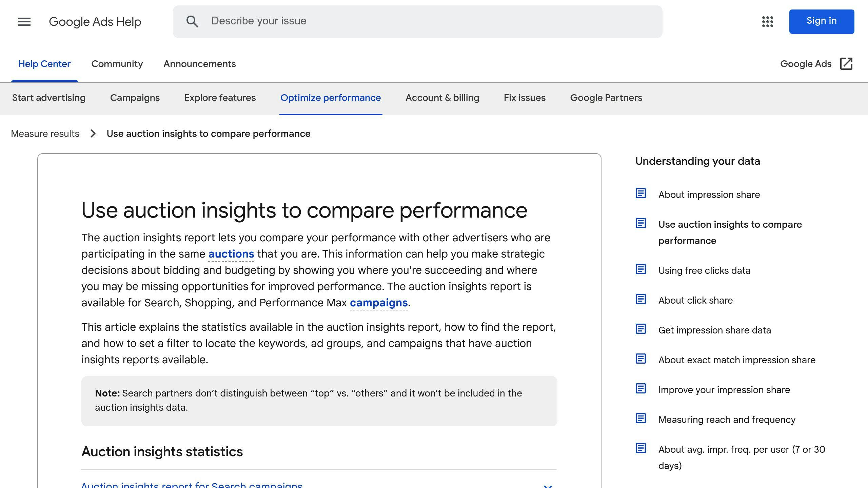The height and width of the screenshot is (488, 868).
Task: Select Fix issues in navigation bar
Action: [x=525, y=98]
